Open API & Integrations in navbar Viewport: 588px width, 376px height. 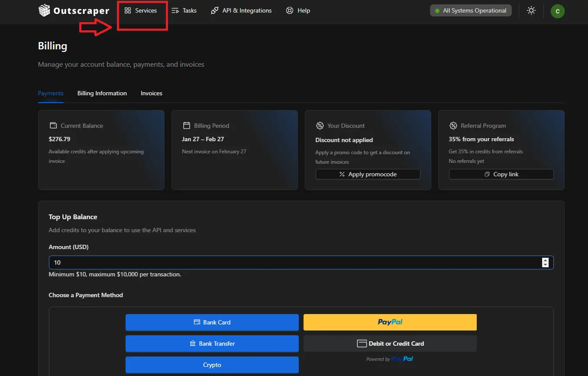pyautogui.click(x=241, y=10)
